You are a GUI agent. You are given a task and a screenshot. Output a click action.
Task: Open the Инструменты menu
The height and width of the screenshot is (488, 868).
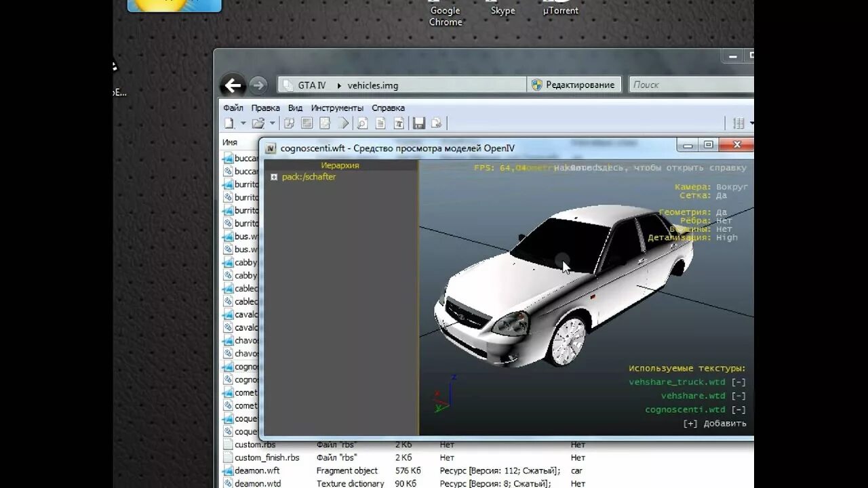click(x=337, y=108)
